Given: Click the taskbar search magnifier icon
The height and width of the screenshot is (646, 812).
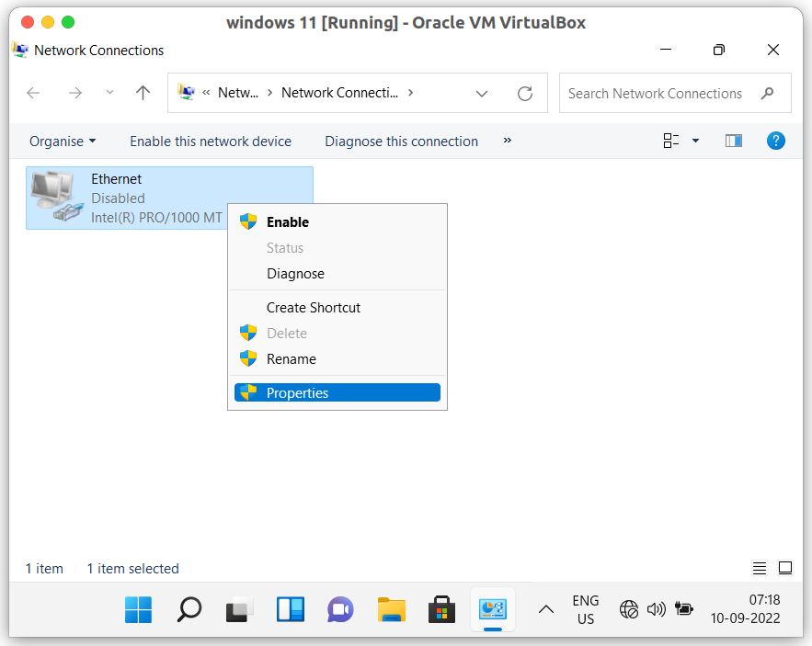Looking at the screenshot, I should [189, 609].
